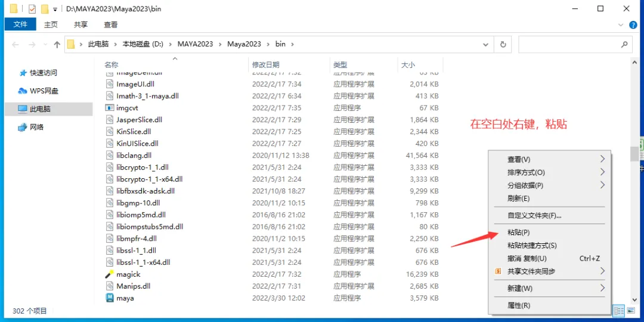Screen dimensions: 644x322
Task: Click the 网络 network icon
Action: point(23,128)
